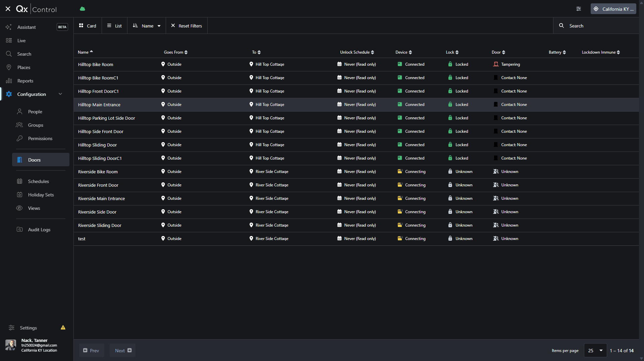Sort by the Battery column

[557, 52]
